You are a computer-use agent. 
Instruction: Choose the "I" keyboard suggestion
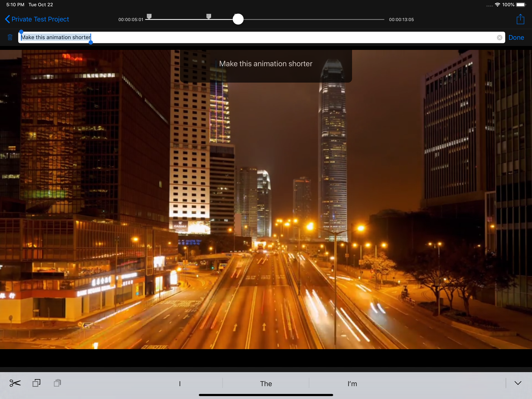click(x=180, y=384)
